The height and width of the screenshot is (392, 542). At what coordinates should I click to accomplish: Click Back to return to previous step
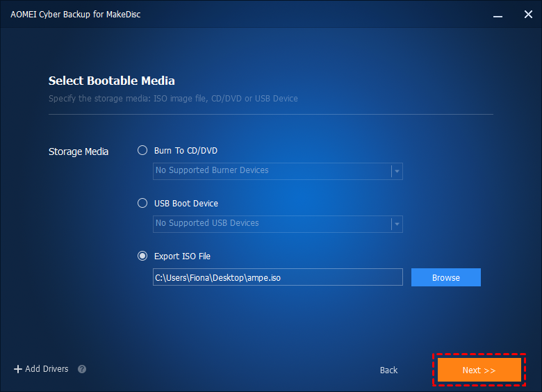pos(388,370)
